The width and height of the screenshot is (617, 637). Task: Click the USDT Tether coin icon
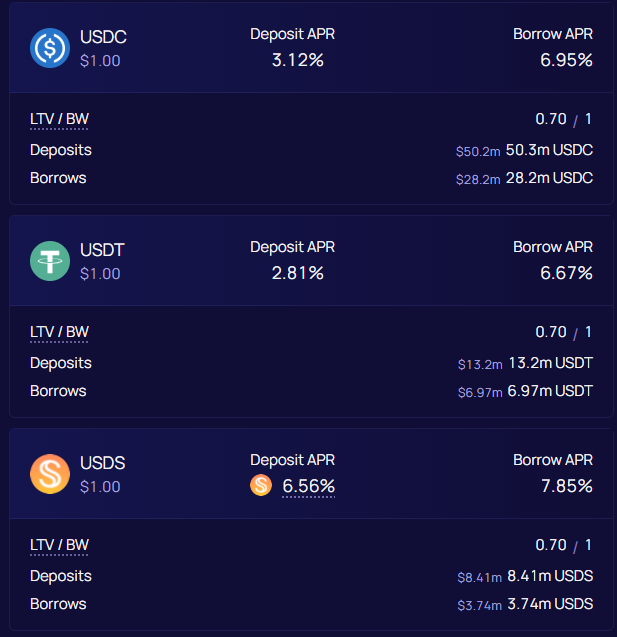tap(49, 261)
